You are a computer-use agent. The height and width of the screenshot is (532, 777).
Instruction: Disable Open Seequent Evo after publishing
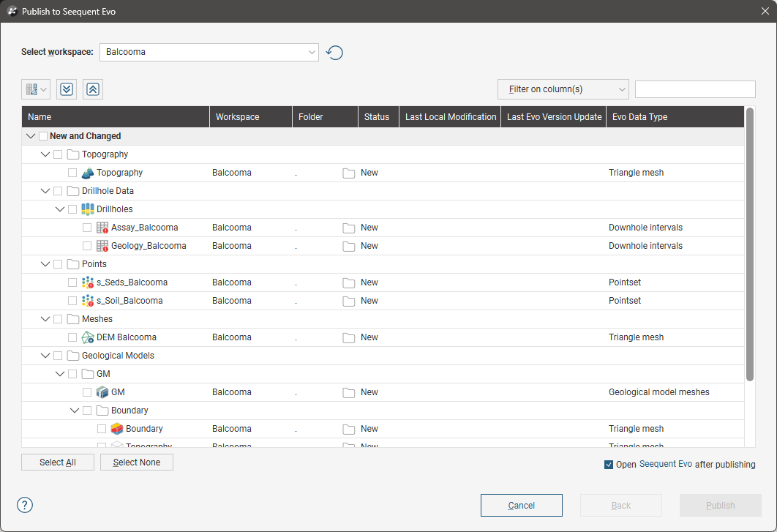609,465
